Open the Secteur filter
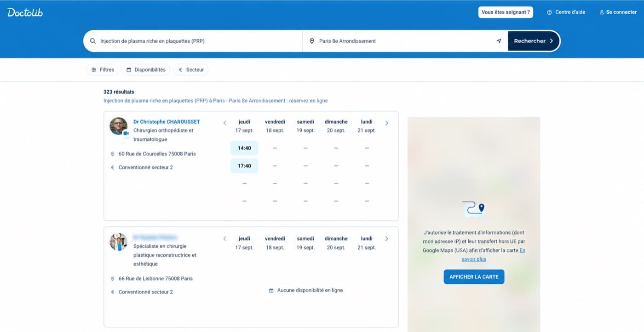The width and height of the screenshot is (644, 332). 191,70
